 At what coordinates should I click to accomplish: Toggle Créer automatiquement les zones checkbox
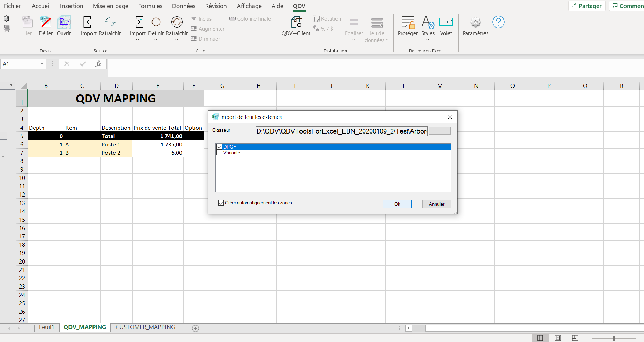[x=221, y=203]
